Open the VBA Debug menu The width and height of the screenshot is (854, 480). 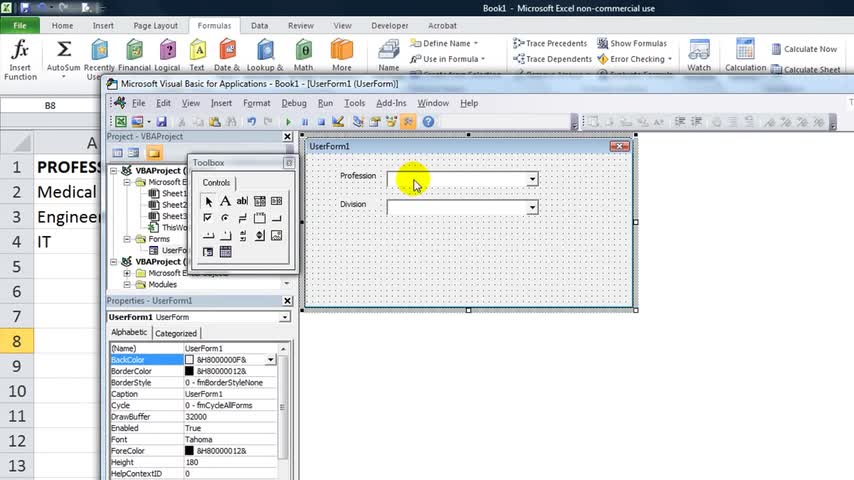click(294, 103)
